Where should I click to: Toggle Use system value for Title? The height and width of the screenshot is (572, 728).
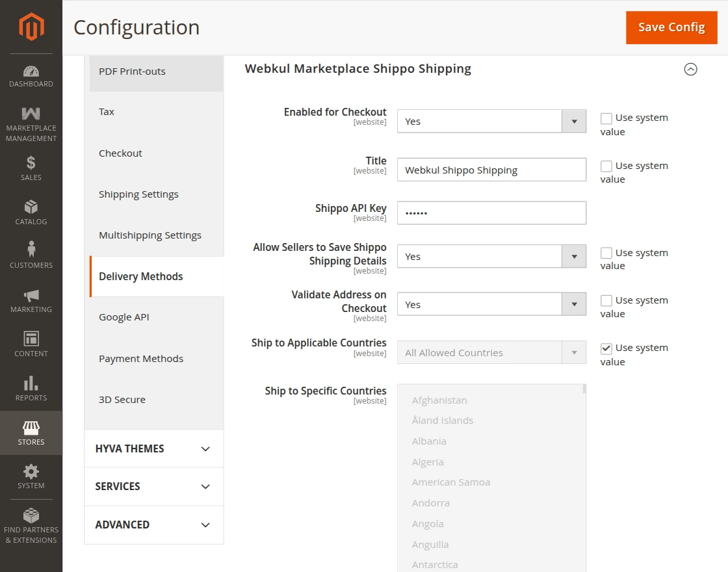(x=606, y=166)
